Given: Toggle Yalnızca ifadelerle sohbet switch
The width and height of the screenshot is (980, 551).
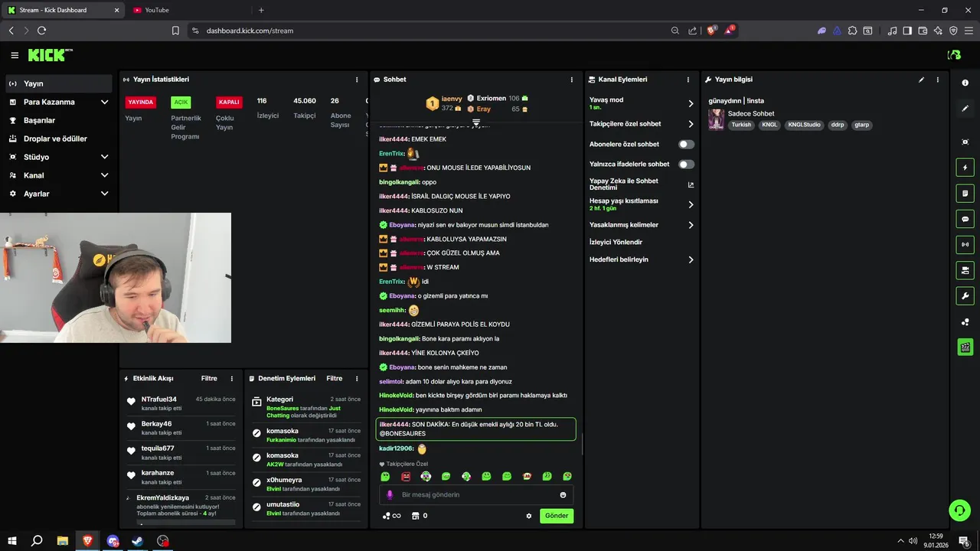Looking at the screenshot, I should click(x=686, y=165).
